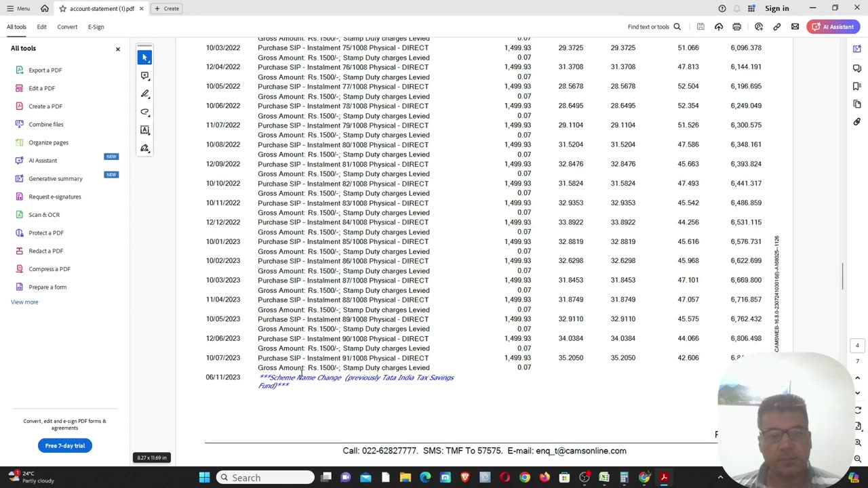Click the Windows Start button

click(x=204, y=478)
